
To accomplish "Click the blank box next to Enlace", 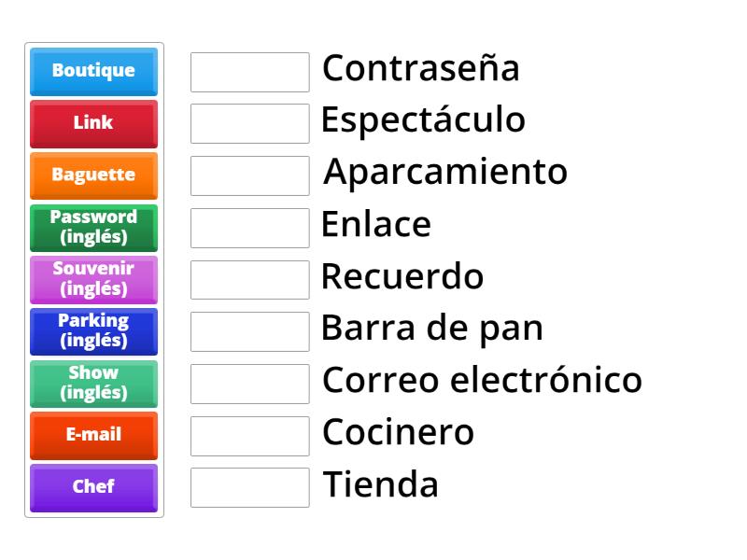I will [x=249, y=228].
